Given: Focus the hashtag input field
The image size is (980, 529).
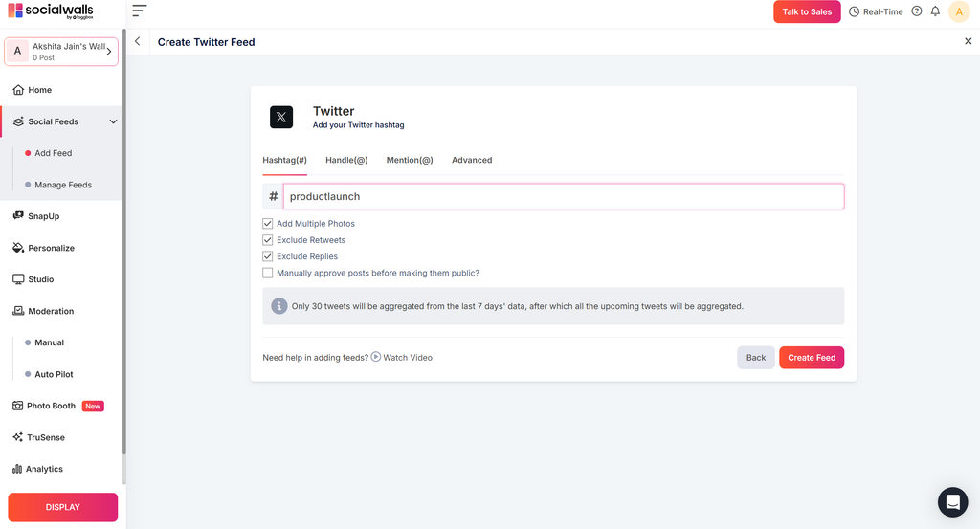Looking at the screenshot, I should (564, 196).
